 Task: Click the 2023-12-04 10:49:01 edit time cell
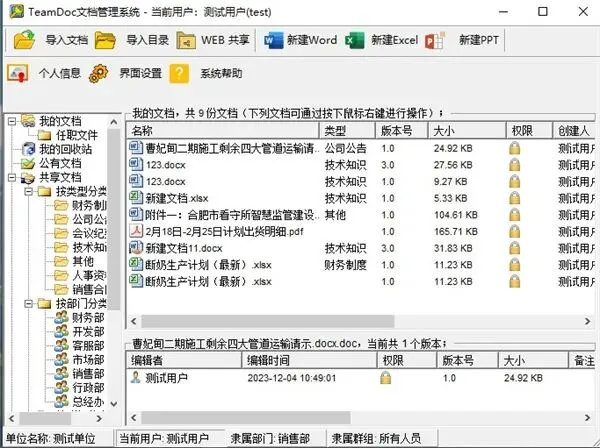(292, 378)
